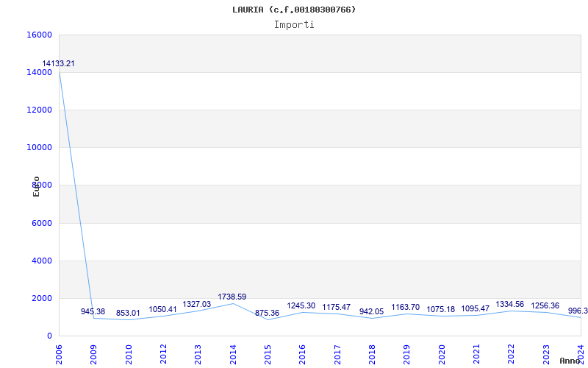This screenshot has height=368, width=588.
Task: Select the 1256.36 data label
Action: [545, 305]
